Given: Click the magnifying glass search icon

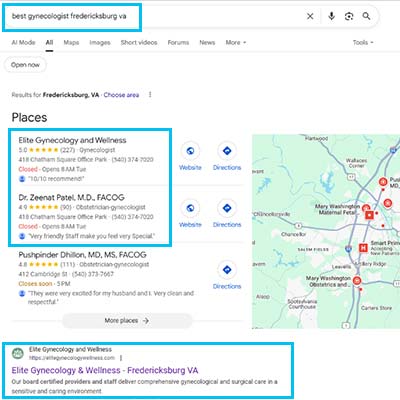Looking at the screenshot, I should 366,16.
